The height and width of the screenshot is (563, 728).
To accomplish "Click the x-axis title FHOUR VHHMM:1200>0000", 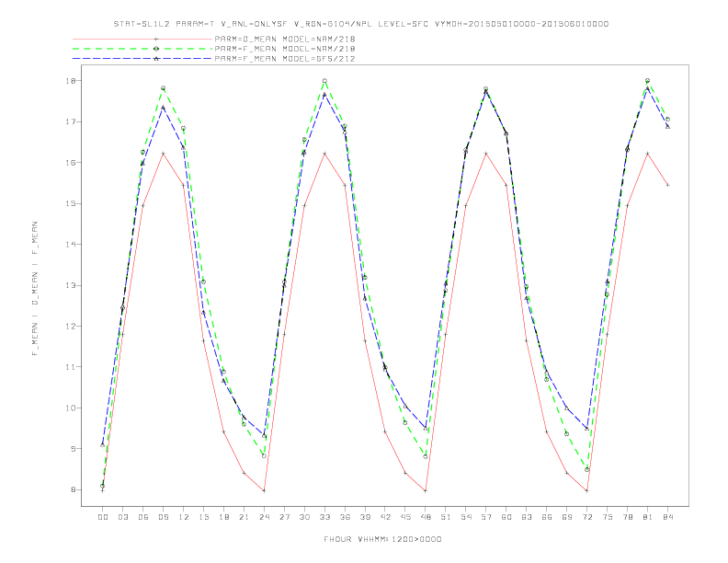I will pos(382,539).
